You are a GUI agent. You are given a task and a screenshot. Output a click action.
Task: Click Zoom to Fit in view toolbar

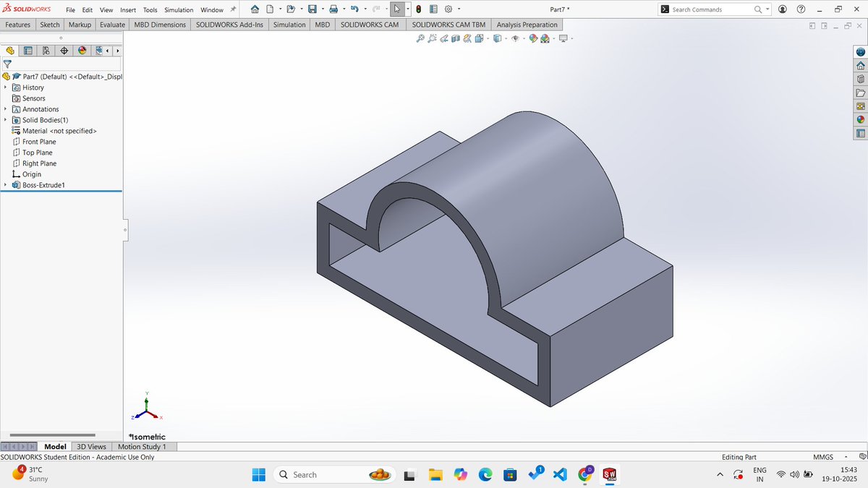[x=420, y=38]
